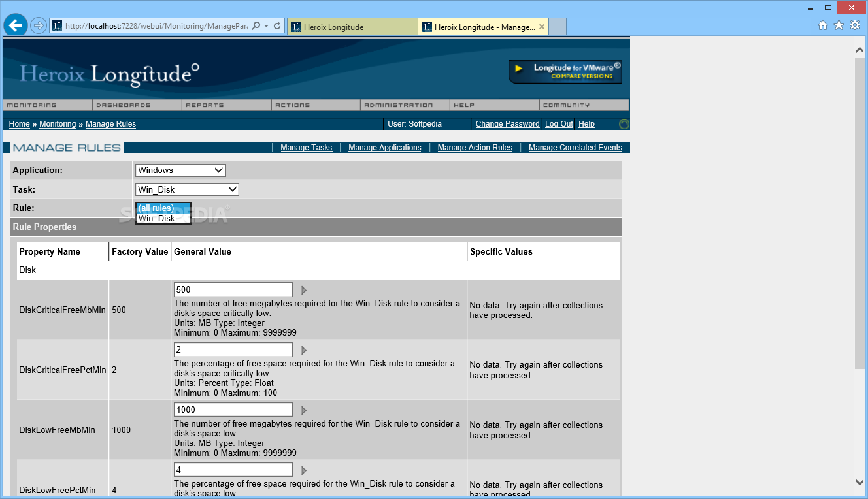Click the DiskCriticalFreeMbMin input field with 500
Image resolution: width=868 pixels, height=499 pixels.
click(x=233, y=290)
